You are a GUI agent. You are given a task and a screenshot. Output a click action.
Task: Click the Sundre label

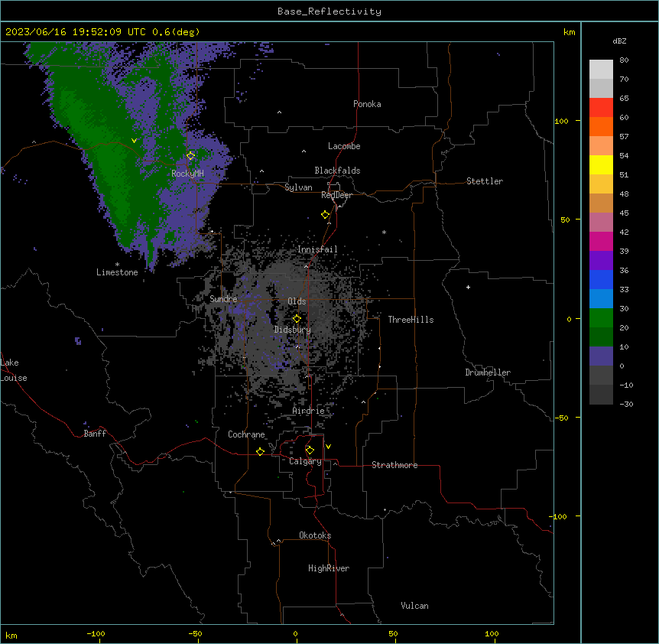(x=223, y=299)
